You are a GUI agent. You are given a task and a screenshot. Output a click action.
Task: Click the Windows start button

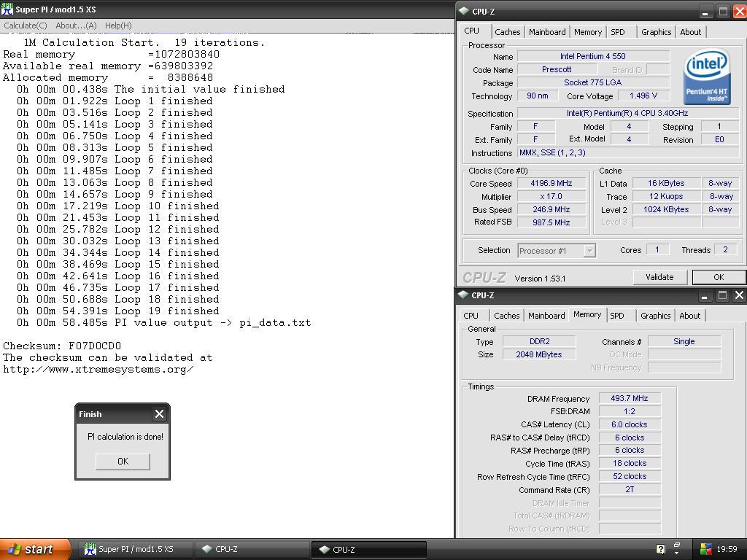35,549
